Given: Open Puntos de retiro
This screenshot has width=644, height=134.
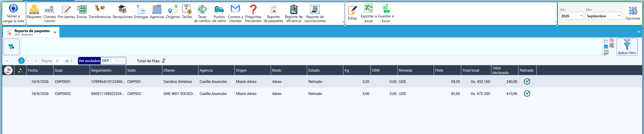Looking at the screenshot, I should coord(219,14).
